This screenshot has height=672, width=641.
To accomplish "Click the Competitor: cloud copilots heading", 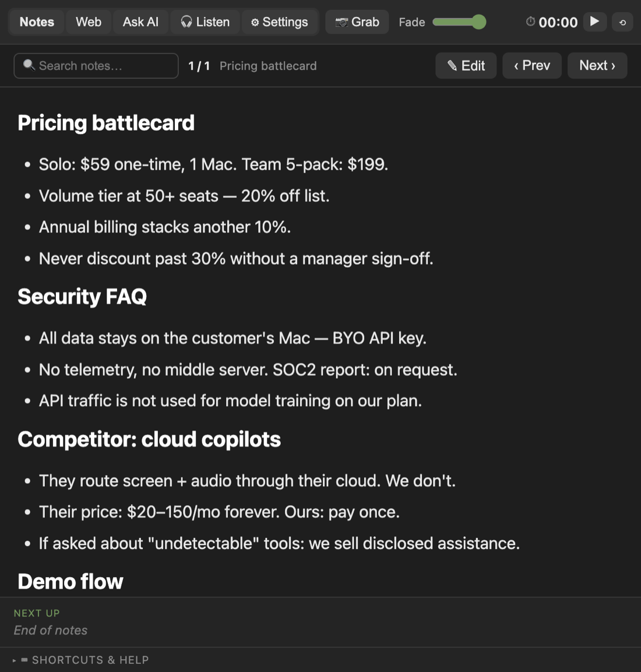I will (x=149, y=439).
